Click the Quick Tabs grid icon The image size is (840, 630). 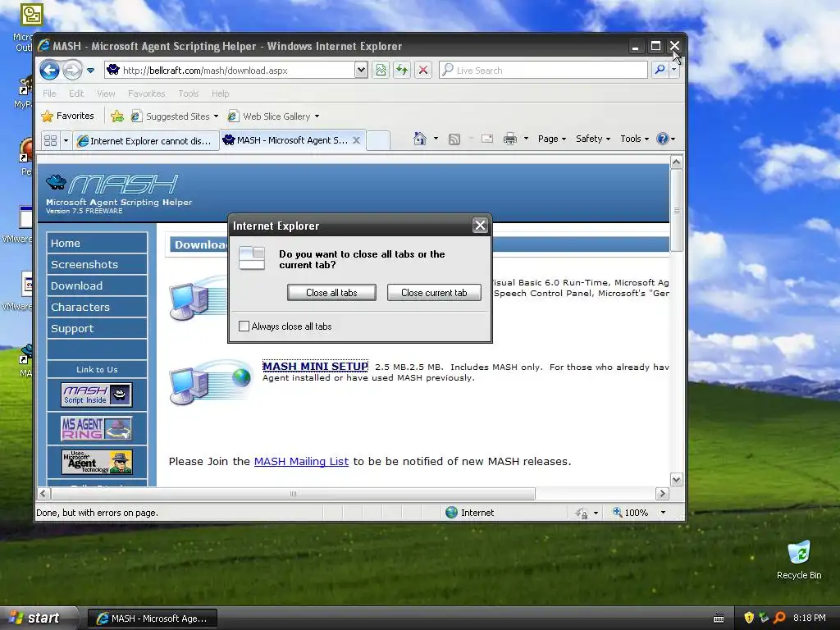pyautogui.click(x=50, y=140)
